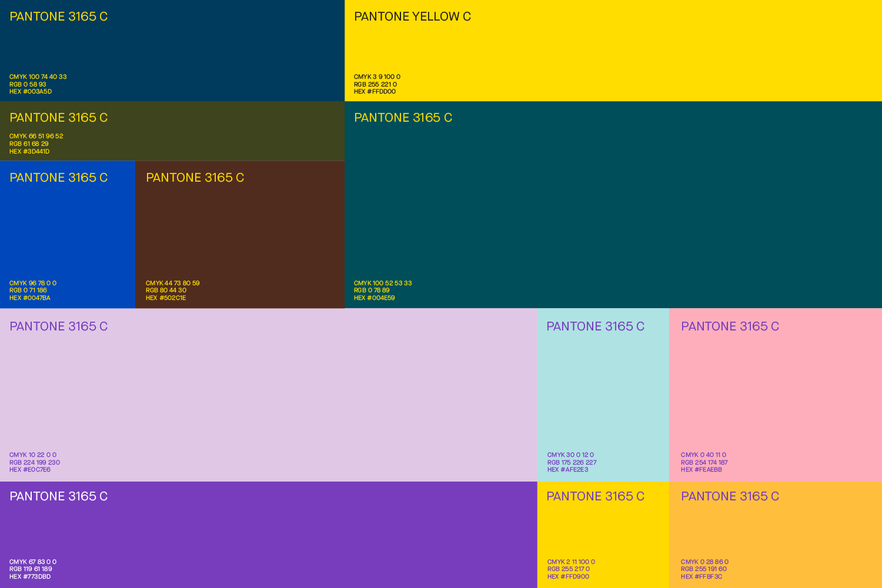Click the value CMYK 0 40 11 0
The image size is (882, 588).
click(x=704, y=455)
